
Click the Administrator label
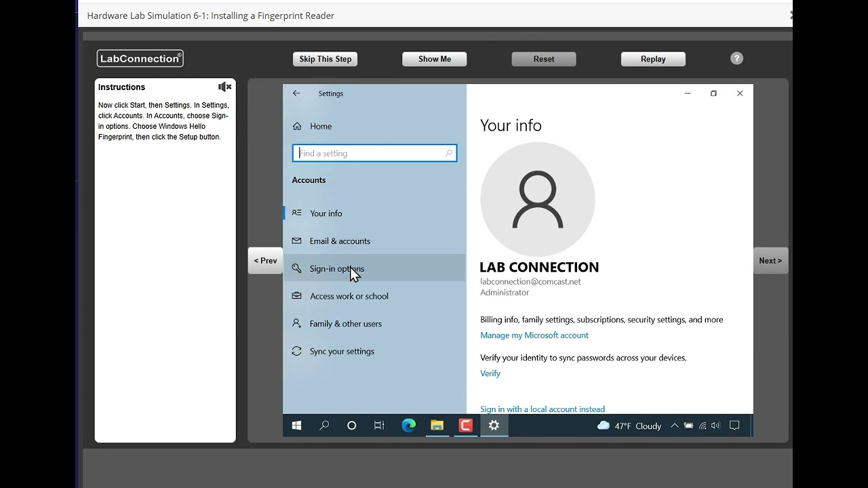[x=505, y=293]
